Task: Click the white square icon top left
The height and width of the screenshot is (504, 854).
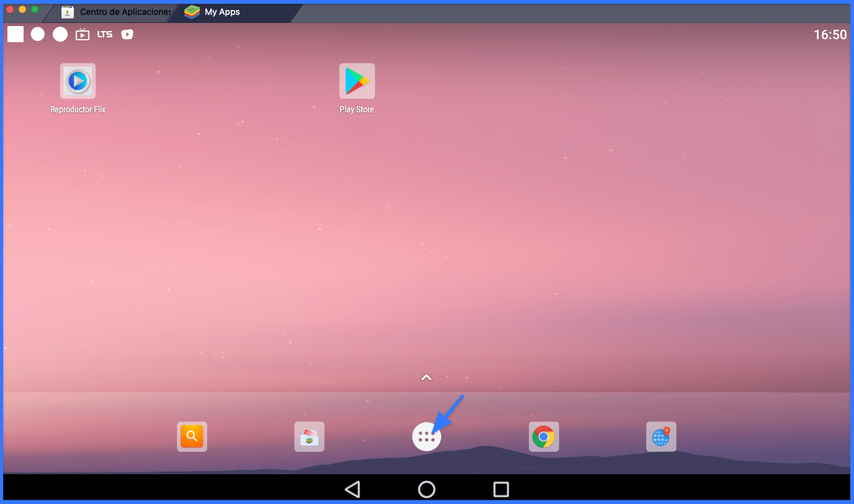Action: pyautogui.click(x=15, y=34)
